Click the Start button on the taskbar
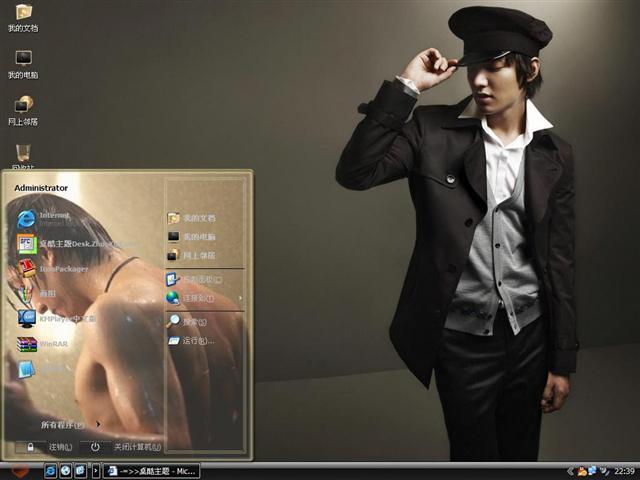This screenshot has height=480, width=640. click(20, 471)
